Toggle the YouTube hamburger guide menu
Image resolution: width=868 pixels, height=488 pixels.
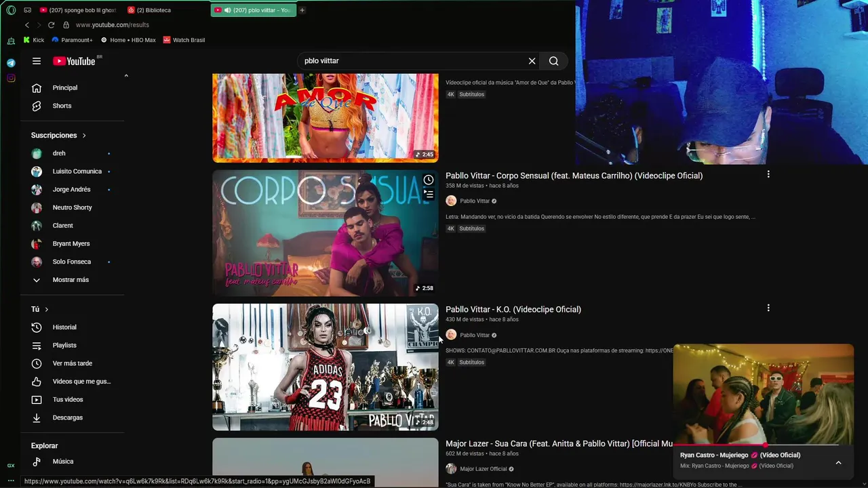coord(37,61)
